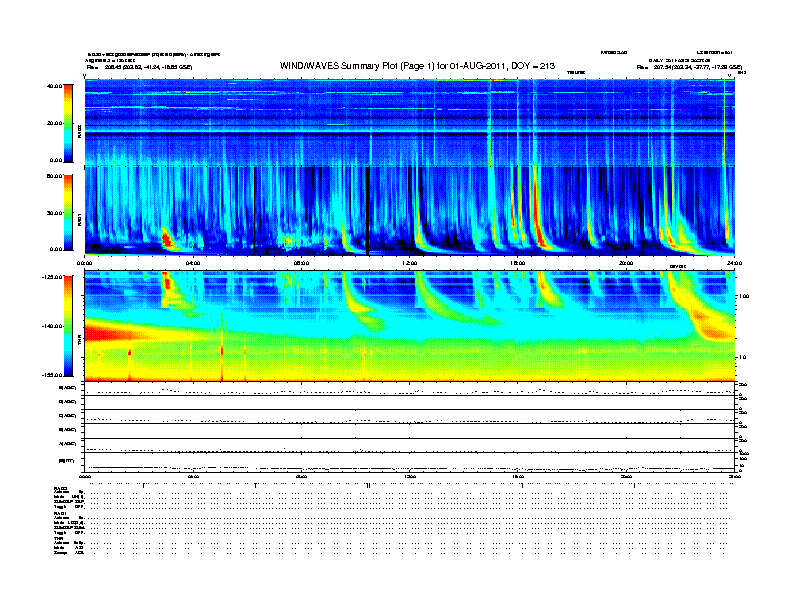Viewport: 792px width, 612px height.
Task: Click the 30.00 label on RAD1 scale
Action: (x=54, y=213)
